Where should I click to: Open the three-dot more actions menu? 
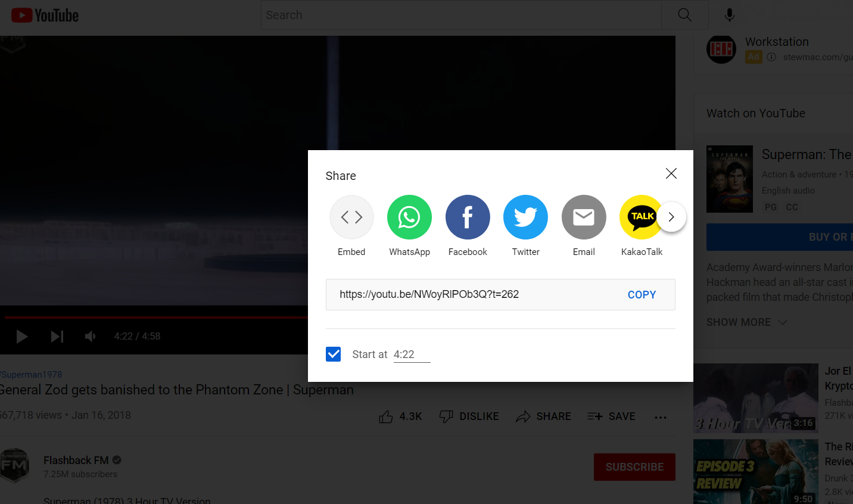[661, 417]
